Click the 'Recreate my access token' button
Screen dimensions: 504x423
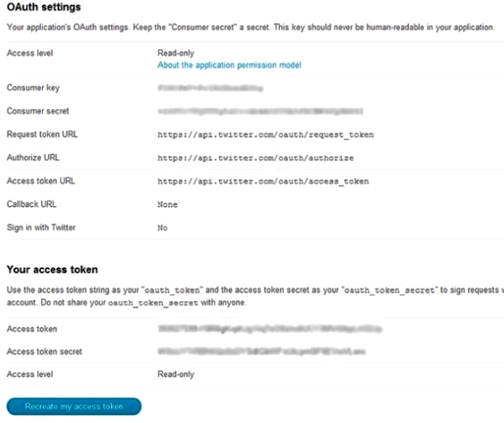click(74, 406)
